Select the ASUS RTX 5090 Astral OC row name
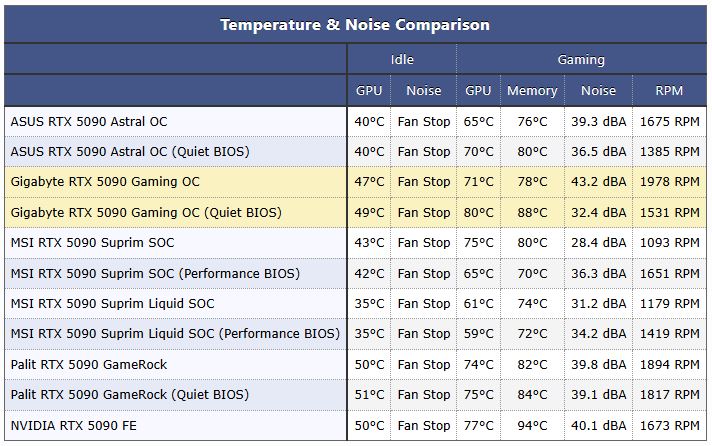 (x=89, y=121)
